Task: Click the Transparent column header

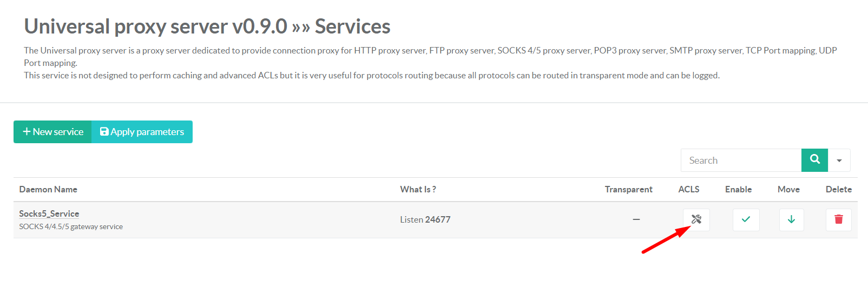Action: 628,189
